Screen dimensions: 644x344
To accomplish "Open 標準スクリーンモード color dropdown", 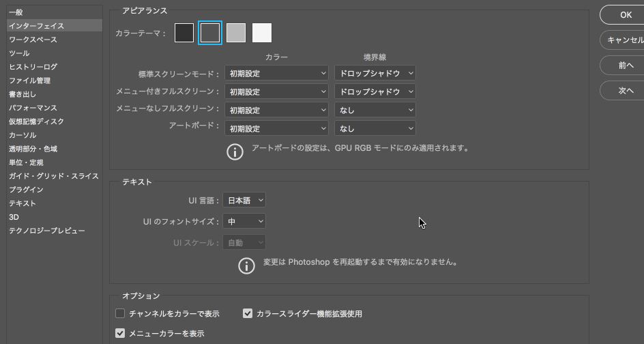I will 276,73.
